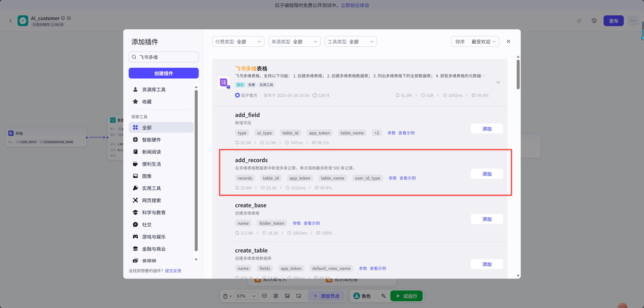Add the add_records tool via its 添加 button
Screen dimensions: 644x308
tap(487, 174)
